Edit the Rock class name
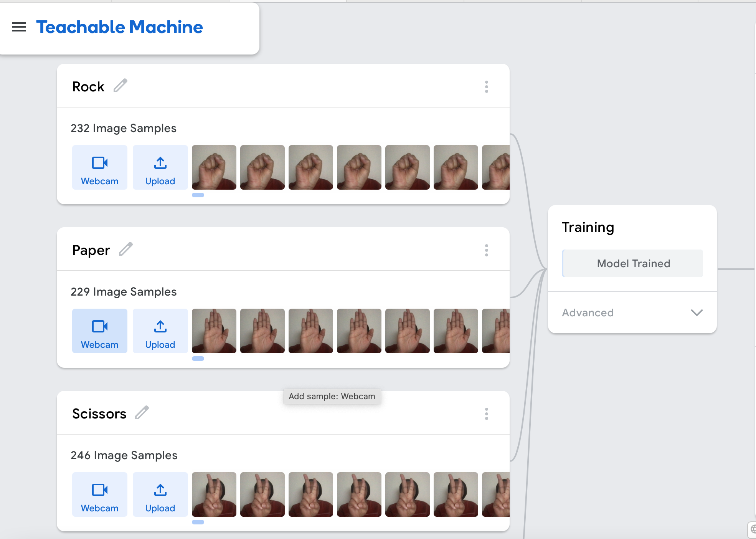This screenshot has width=756, height=539. pyautogui.click(x=120, y=86)
